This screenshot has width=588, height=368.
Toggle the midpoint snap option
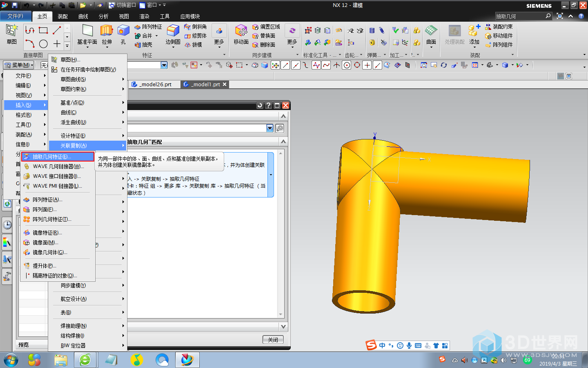[296, 65]
